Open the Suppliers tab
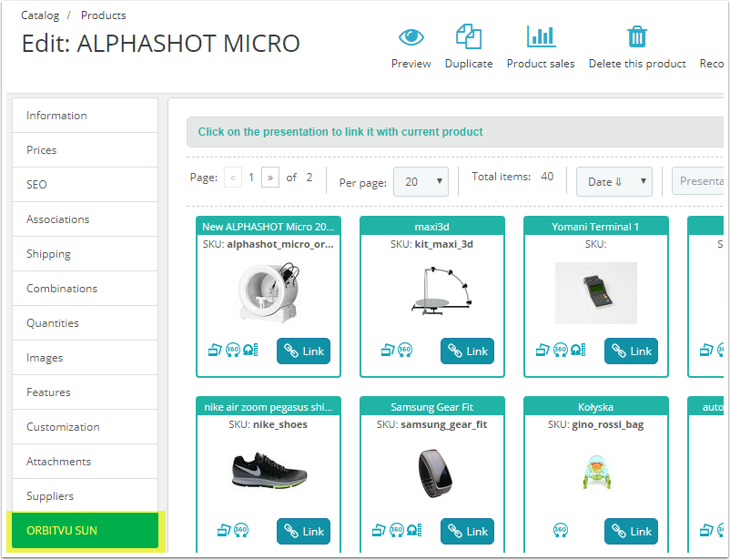This screenshot has height=560, width=730. point(86,495)
